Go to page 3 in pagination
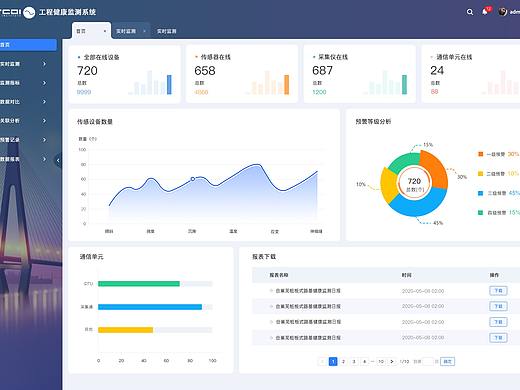Viewport: 520px width, 390px height. 354,361
